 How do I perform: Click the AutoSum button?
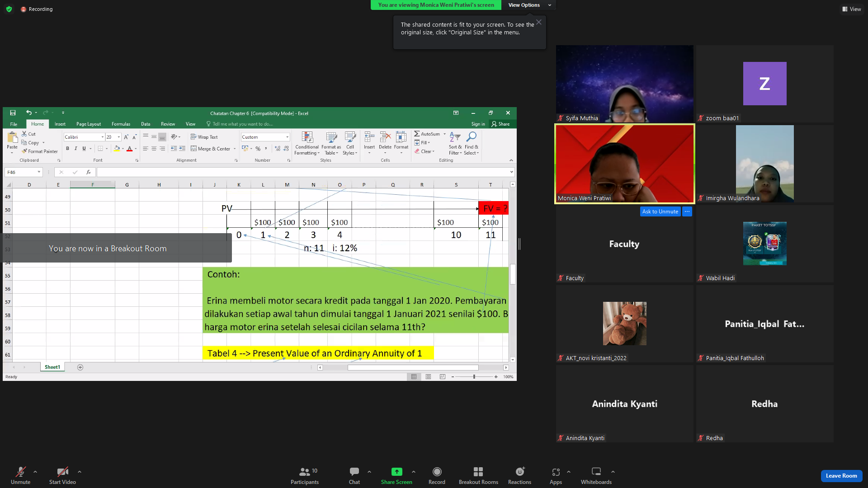427,134
